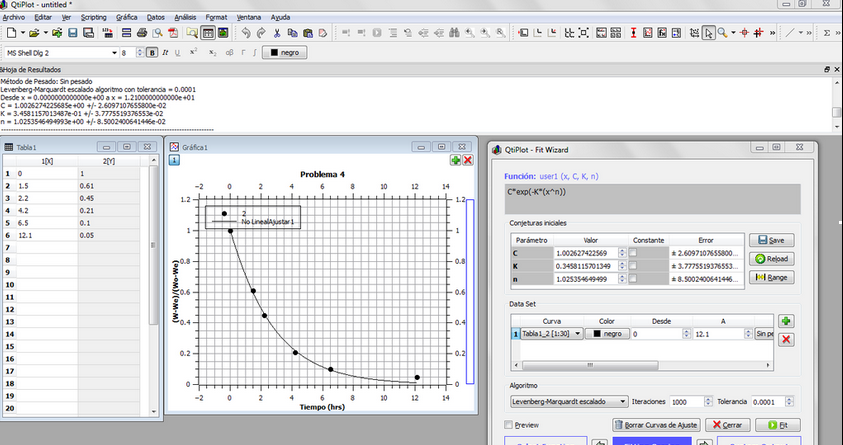
Task: Expand the dropdown arrow beside the New icon
Action: [x=23, y=33]
